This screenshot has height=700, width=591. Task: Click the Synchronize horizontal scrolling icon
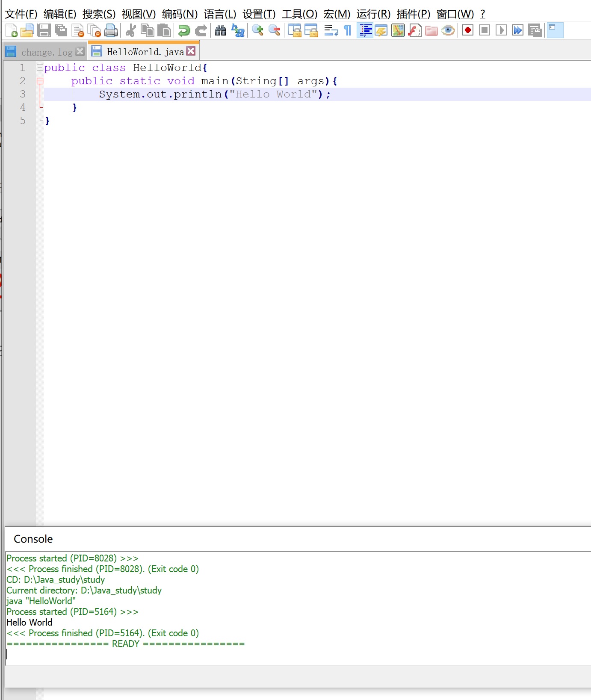(311, 30)
